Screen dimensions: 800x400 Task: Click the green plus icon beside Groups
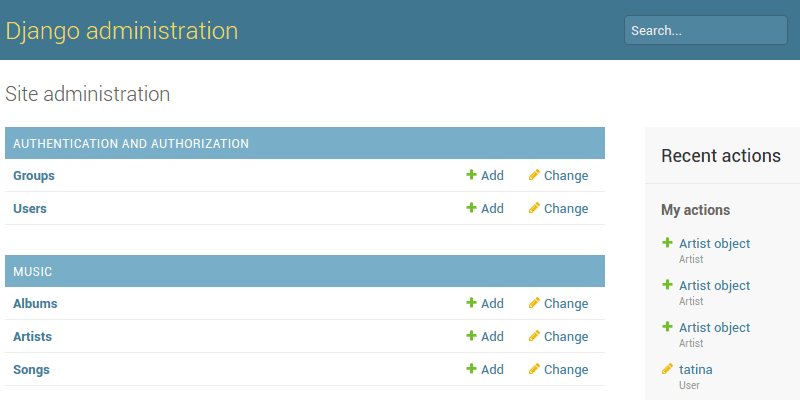click(x=471, y=175)
